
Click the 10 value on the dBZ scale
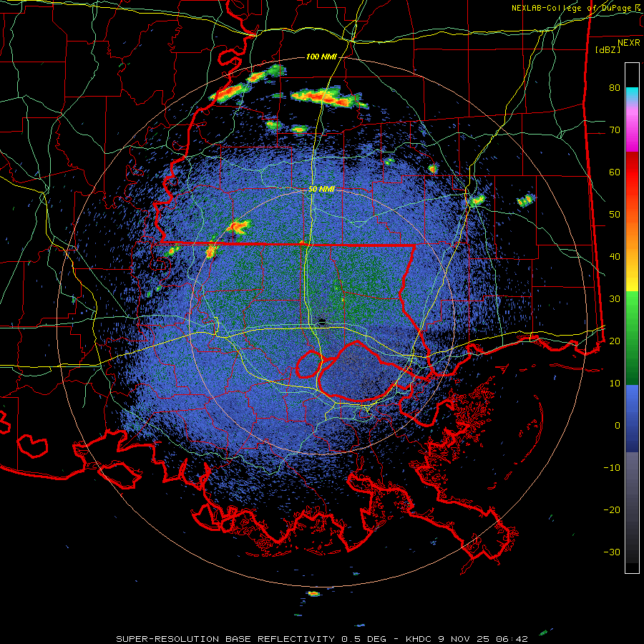(x=615, y=384)
